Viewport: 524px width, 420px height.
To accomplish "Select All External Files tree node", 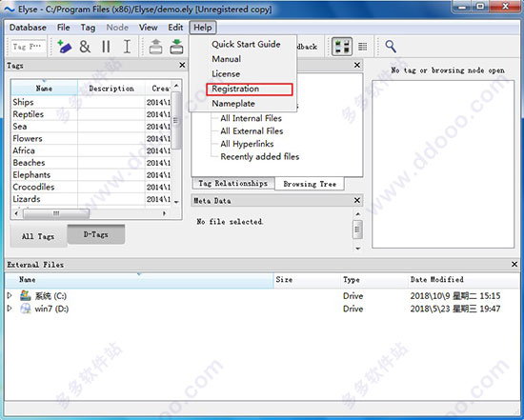I will click(x=252, y=131).
